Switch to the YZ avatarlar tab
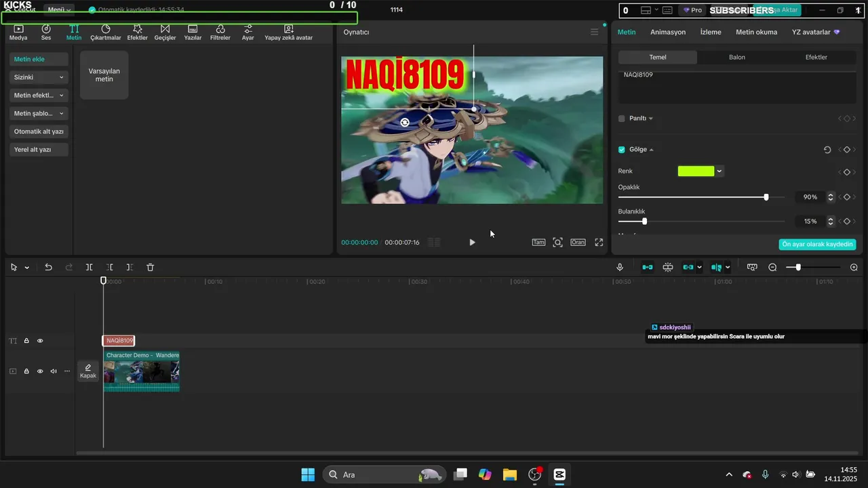This screenshot has width=868, height=488. point(816,32)
